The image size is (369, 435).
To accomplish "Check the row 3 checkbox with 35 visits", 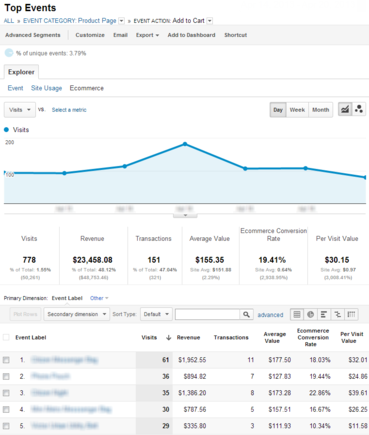I will click(6, 393).
